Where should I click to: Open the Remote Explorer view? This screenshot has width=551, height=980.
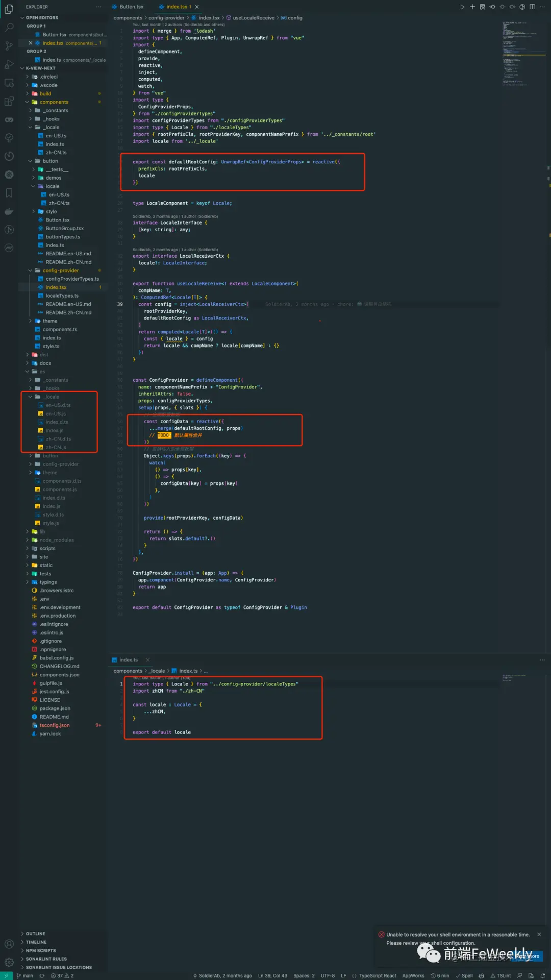[x=9, y=83]
